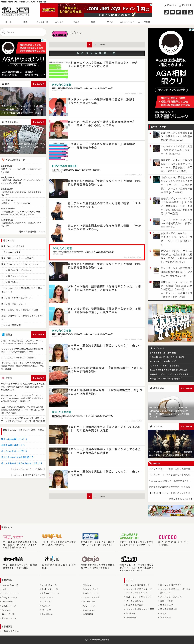Expand オタ女 section with もっとみる
Viewport: 194px width, 644px height.
[x=38, y=378]
